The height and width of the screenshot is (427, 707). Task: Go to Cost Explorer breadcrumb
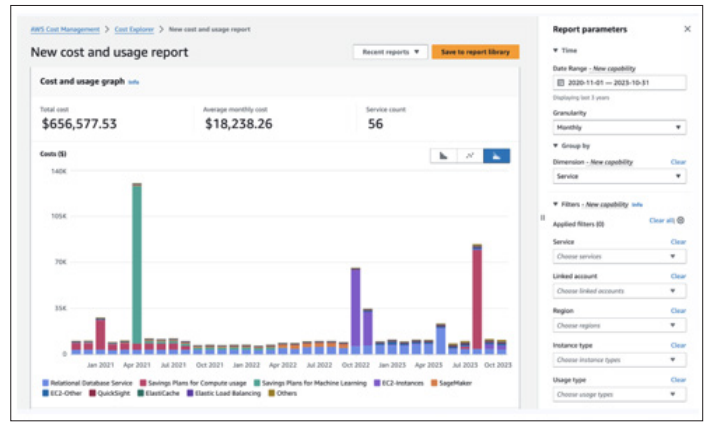coord(134,29)
